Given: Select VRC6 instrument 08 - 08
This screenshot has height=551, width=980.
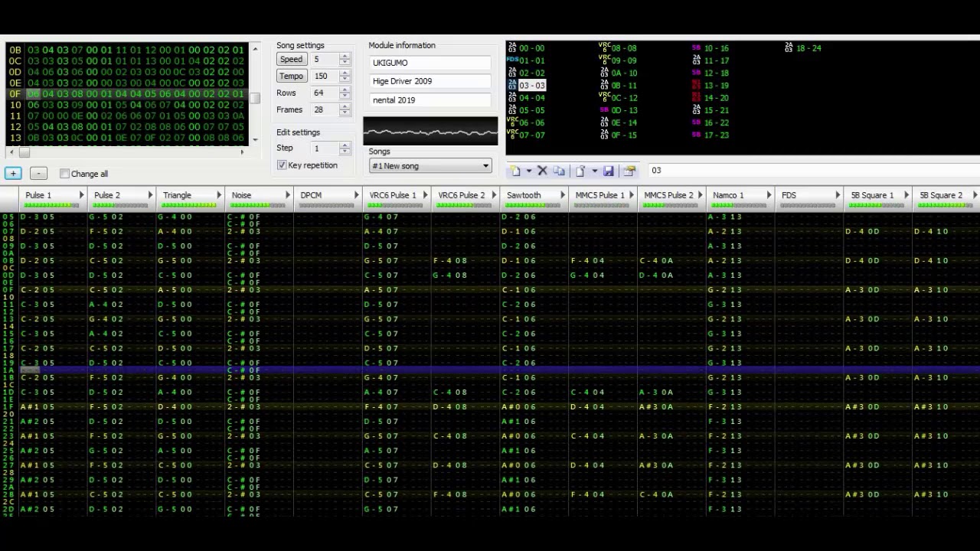Looking at the screenshot, I should tap(619, 48).
